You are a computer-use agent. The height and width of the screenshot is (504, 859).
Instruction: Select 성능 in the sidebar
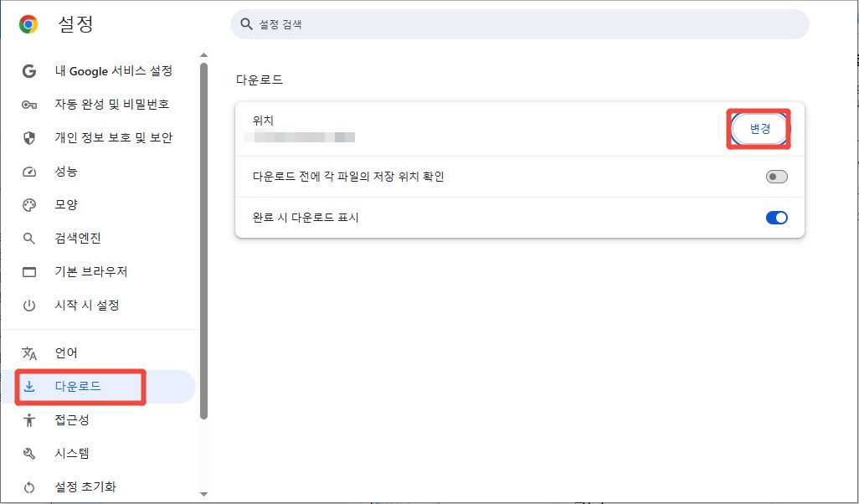click(x=66, y=172)
